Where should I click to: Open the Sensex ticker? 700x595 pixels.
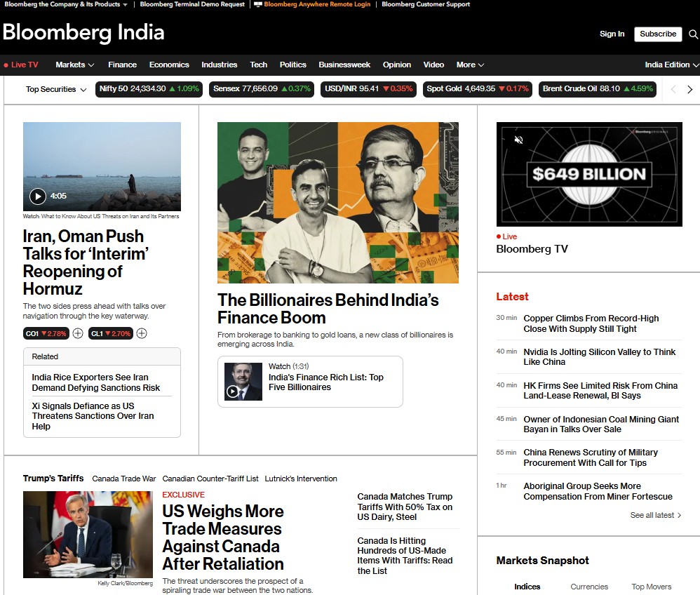pos(262,89)
